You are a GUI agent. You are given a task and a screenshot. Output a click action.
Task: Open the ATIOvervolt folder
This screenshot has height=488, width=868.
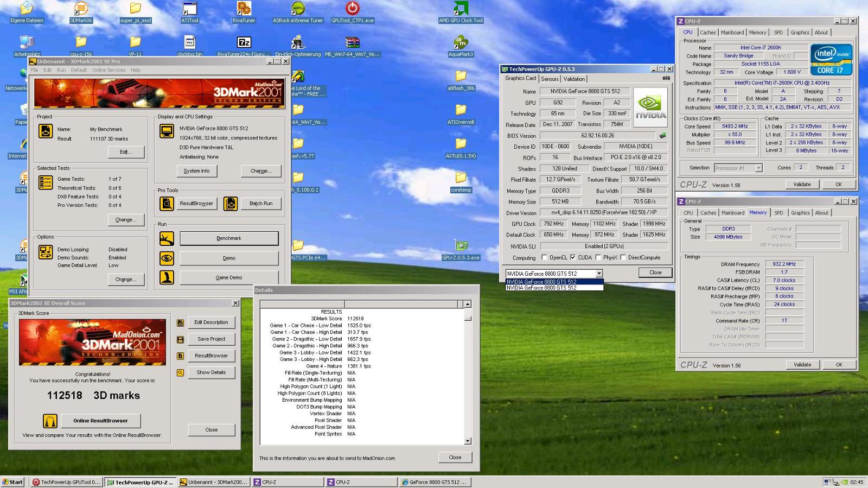461,110
